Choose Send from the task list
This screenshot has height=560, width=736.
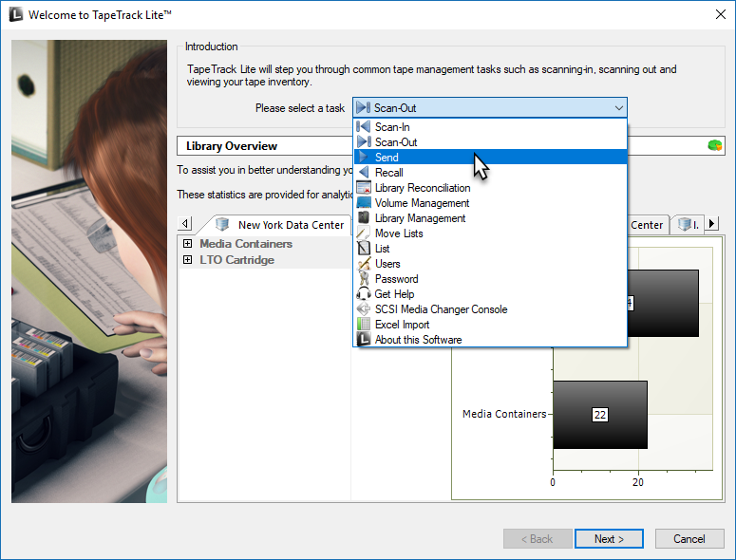click(x=490, y=157)
